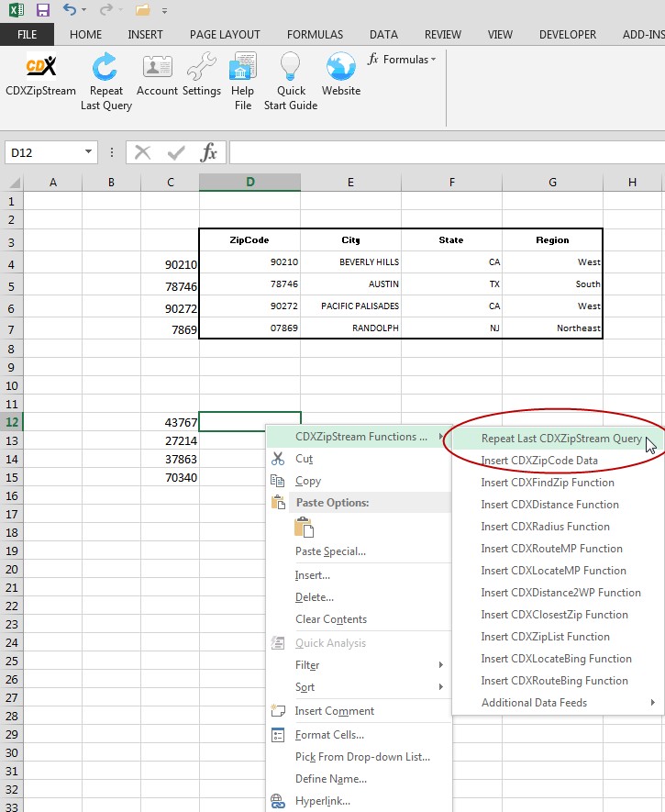This screenshot has height=812, width=665.
Task: Select Insert CDXRouteMP Function
Action: coord(558,549)
